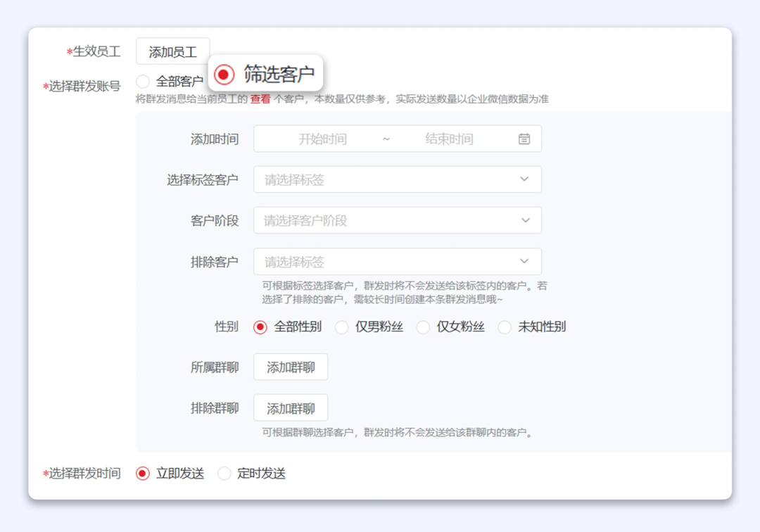Enable 定时发送 scheduled sending
The image size is (760, 532).
[x=224, y=473]
